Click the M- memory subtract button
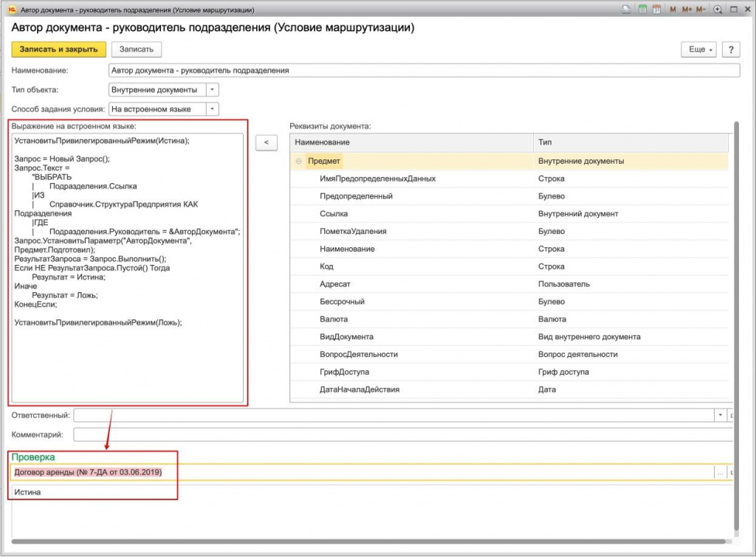756x557 pixels. point(701,10)
